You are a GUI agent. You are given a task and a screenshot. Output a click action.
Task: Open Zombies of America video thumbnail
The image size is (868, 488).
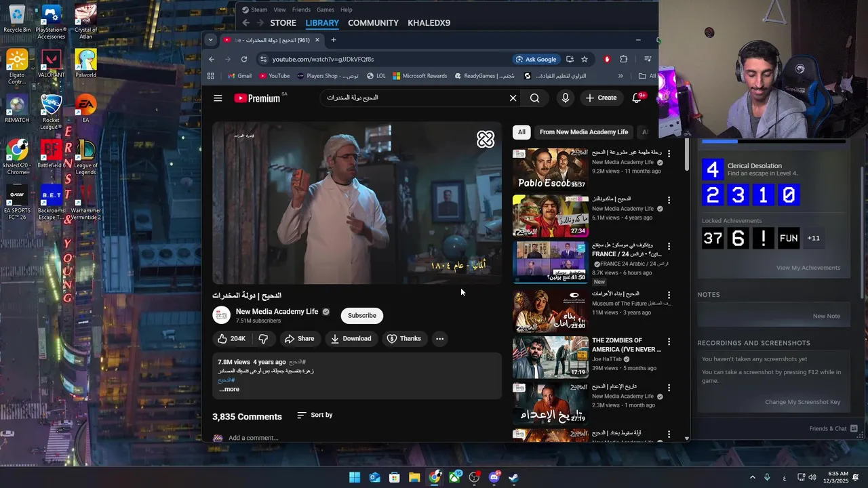(550, 357)
